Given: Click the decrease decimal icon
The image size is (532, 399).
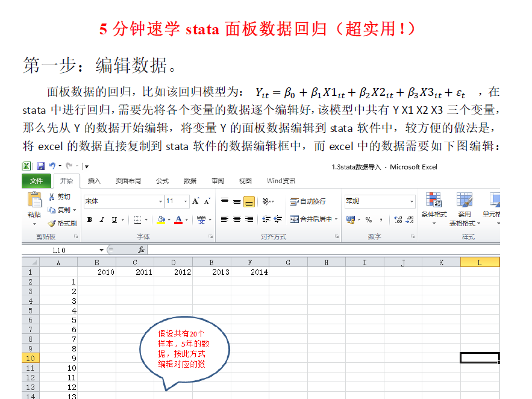Looking at the screenshot, I should tap(410, 220).
